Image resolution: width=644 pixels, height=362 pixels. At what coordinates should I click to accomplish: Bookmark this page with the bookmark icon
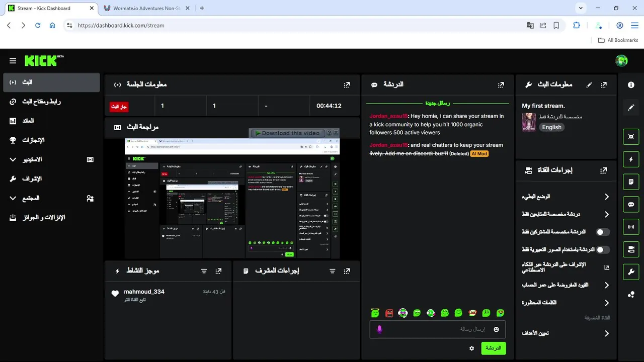click(556, 25)
